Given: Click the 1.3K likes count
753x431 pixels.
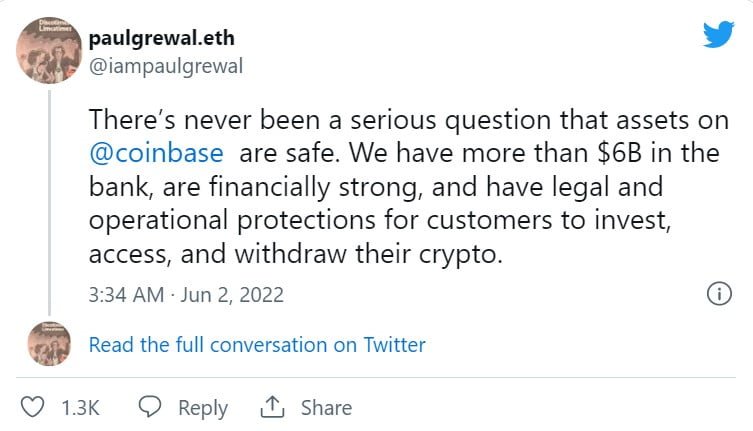Looking at the screenshot, I should (79, 408).
